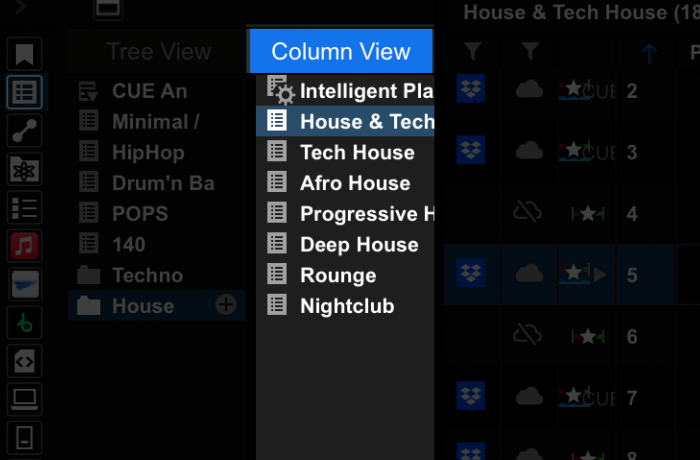Open the Explorer computer icon

pyautogui.click(x=25, y=399)
